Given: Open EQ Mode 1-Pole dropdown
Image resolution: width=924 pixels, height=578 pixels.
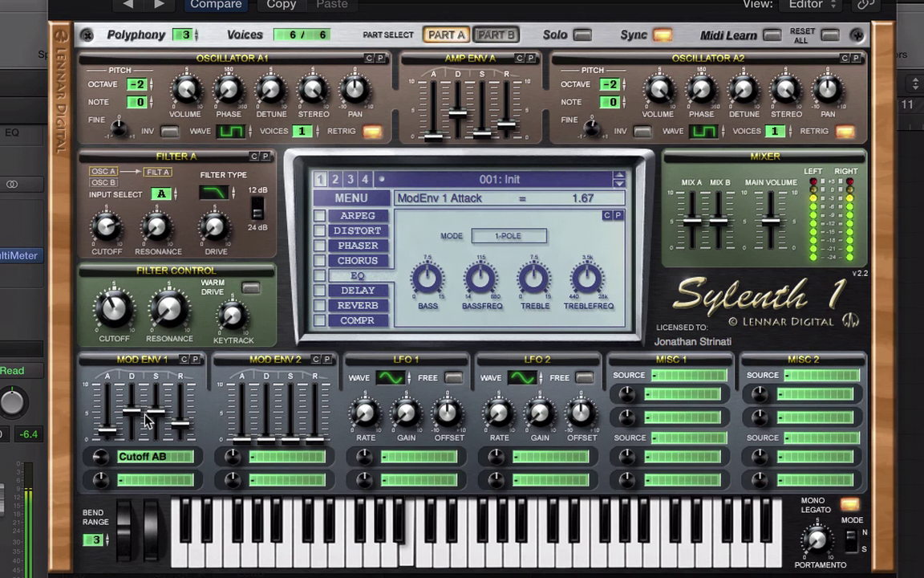Looking at the screenshot, I should (509, 236).
